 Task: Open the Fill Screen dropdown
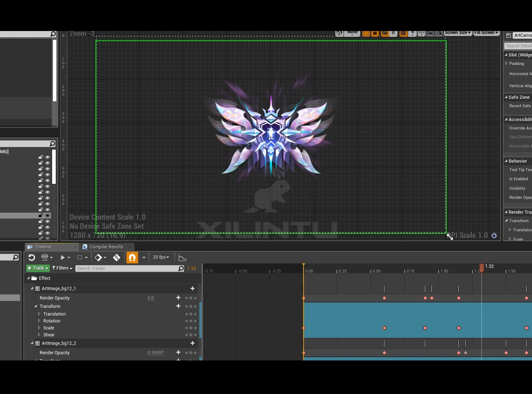(486, 33)
